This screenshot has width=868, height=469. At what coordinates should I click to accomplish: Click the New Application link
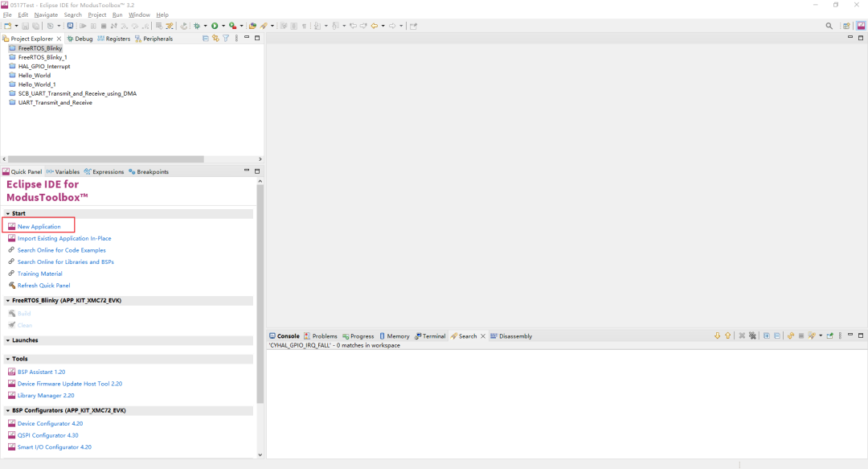click(39, 227)
